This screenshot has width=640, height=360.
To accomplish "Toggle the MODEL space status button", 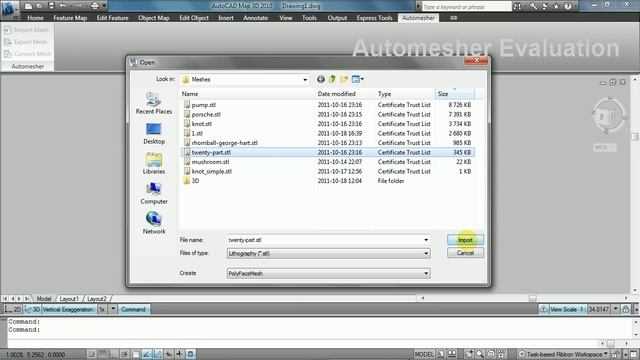I will pos(424,354).
